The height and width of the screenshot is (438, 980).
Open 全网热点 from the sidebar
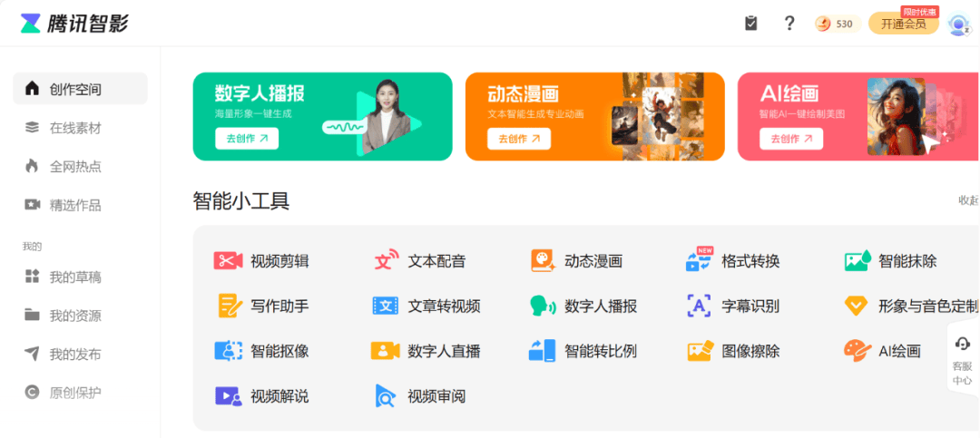click(x=74, y=166)
